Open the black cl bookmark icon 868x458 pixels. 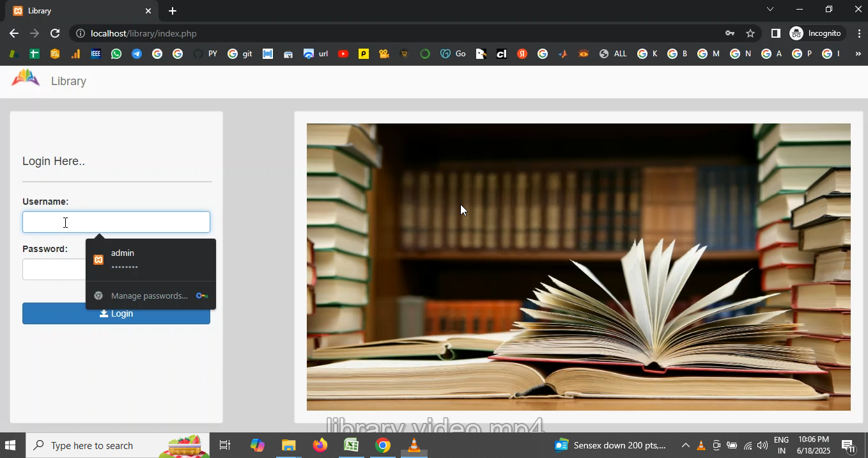tap(502, 54)
